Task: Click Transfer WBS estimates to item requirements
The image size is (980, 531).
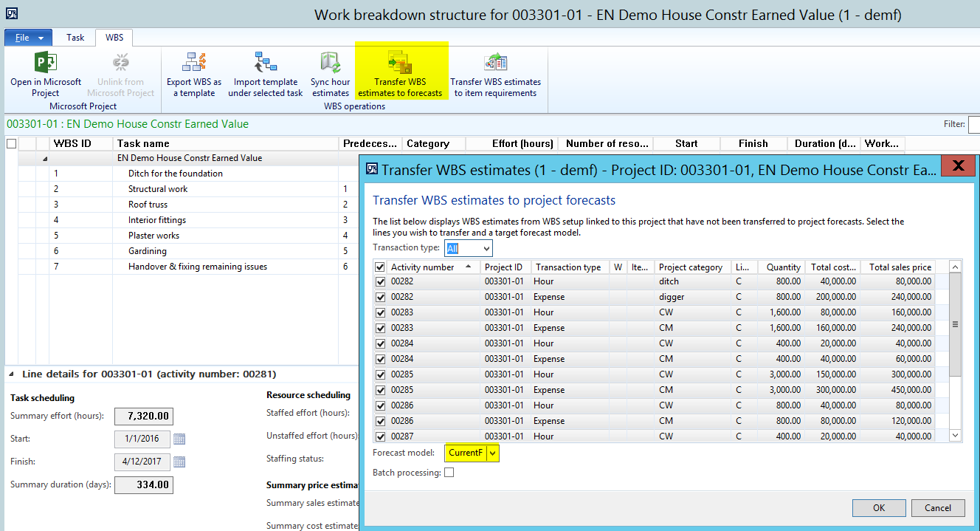Action: (495, 63)
